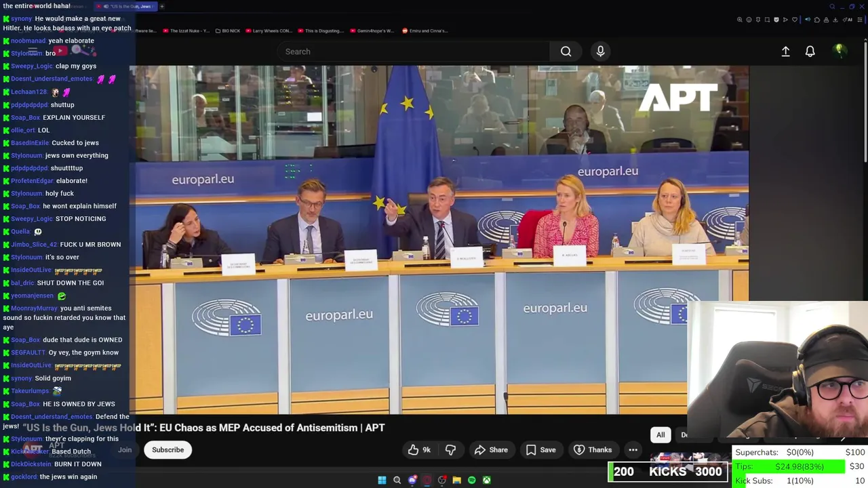
Task: Open Windows taskbar search
Action: (x=397, y=480)
